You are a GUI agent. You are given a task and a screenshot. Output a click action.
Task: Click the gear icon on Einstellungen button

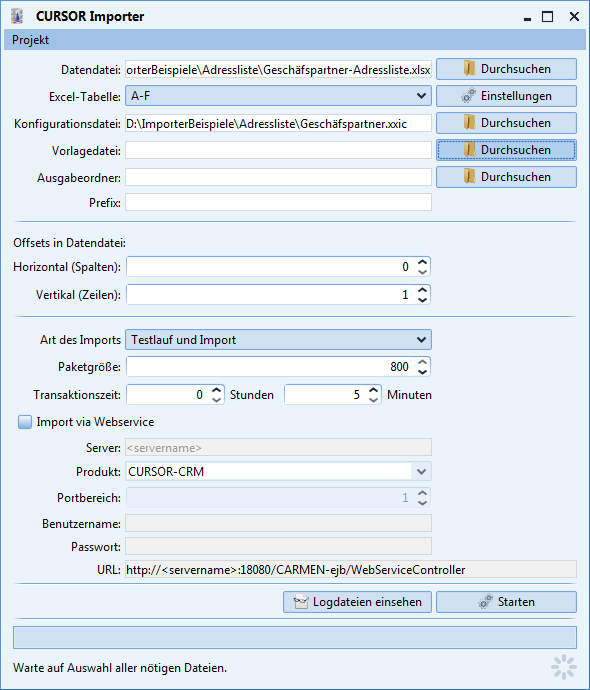469,96
